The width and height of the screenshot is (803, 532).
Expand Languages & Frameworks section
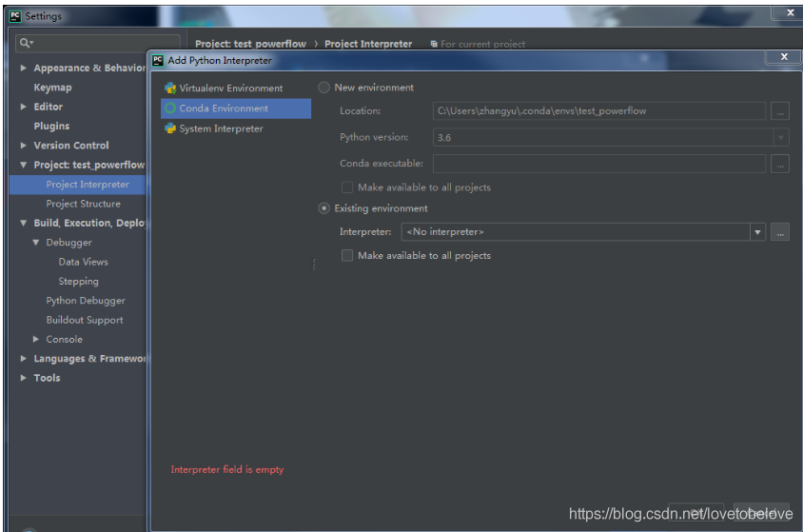(x=23, y=359)
